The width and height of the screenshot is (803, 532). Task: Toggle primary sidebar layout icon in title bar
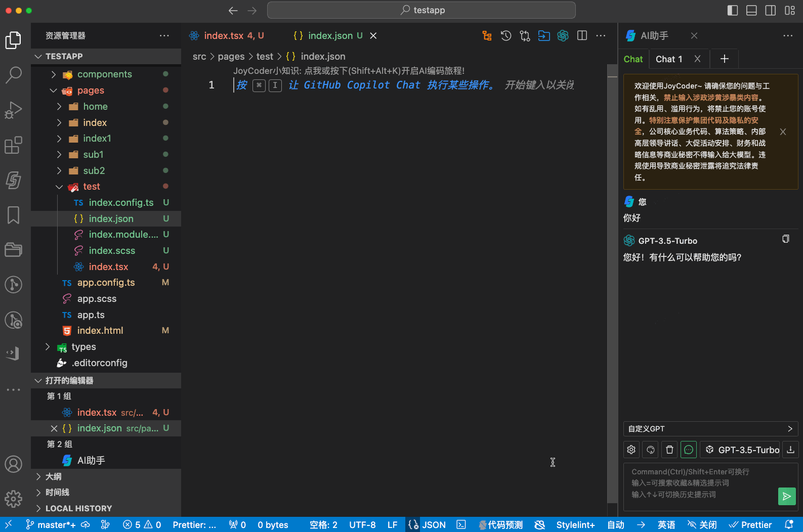pyautogui.click(x=733, y=10)
